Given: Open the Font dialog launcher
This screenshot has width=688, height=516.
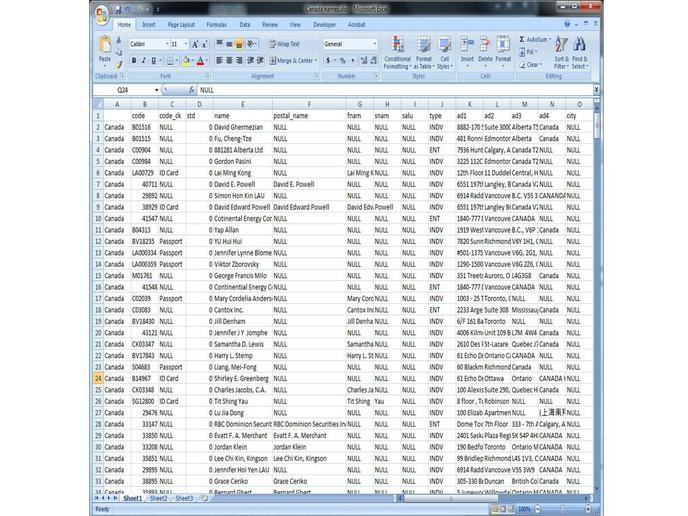Looking at the screenshot, I should (207, 76).
